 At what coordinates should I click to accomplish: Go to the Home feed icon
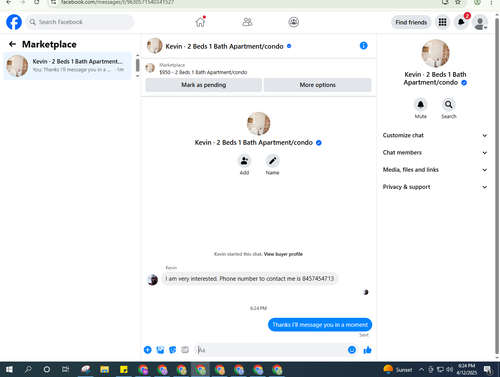(200, 22)
